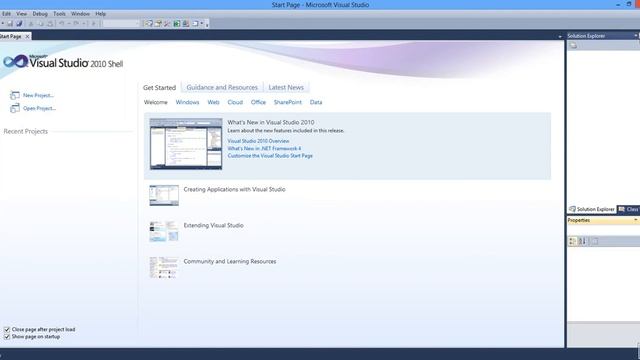Switch to the Get Started tab
Viewport: 640px width, 360px height.
tap(159, 88)
